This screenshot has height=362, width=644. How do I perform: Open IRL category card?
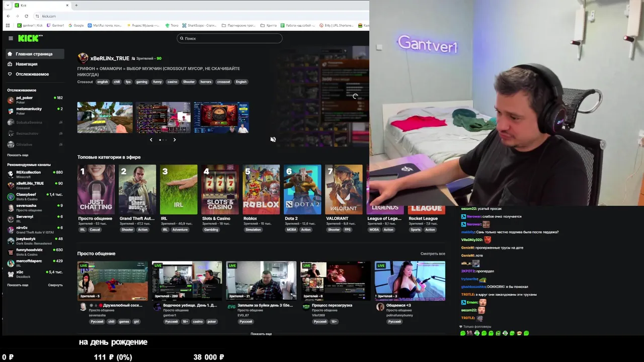click(x=179, y=190)
